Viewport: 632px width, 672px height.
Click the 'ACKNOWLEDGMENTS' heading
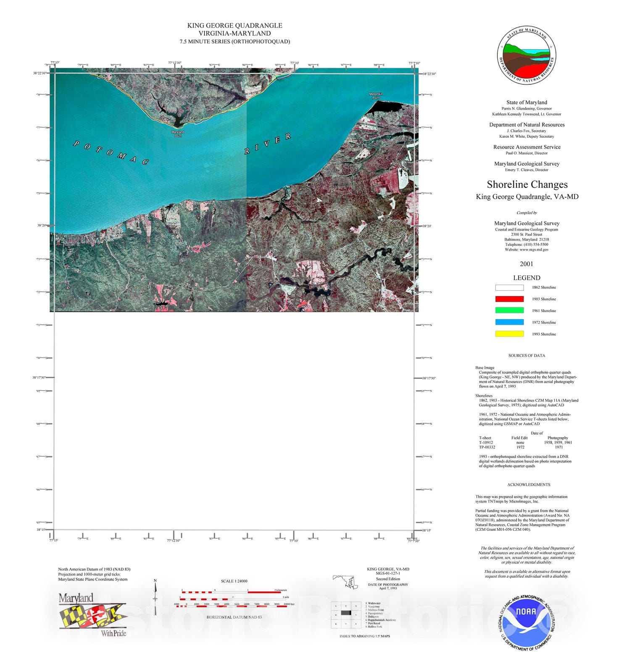click(x=529, y=484)
